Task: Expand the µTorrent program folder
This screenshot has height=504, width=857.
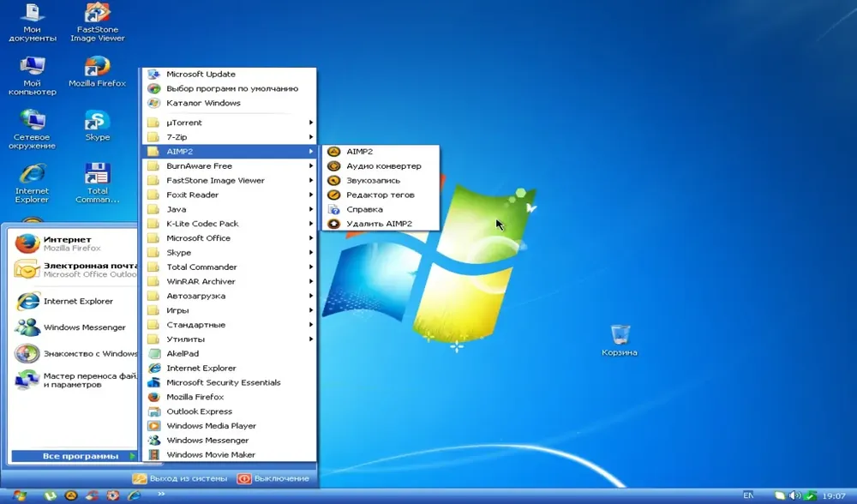Action: 230,123
